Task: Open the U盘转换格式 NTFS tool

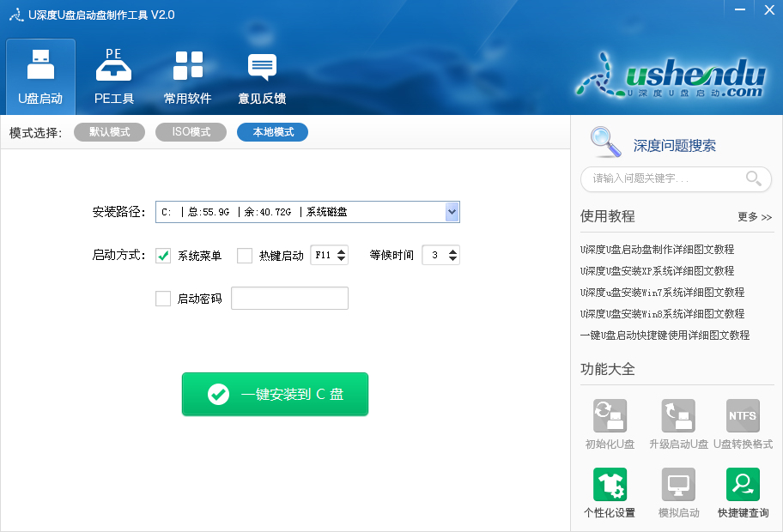Action: click(x=742, y=414)
